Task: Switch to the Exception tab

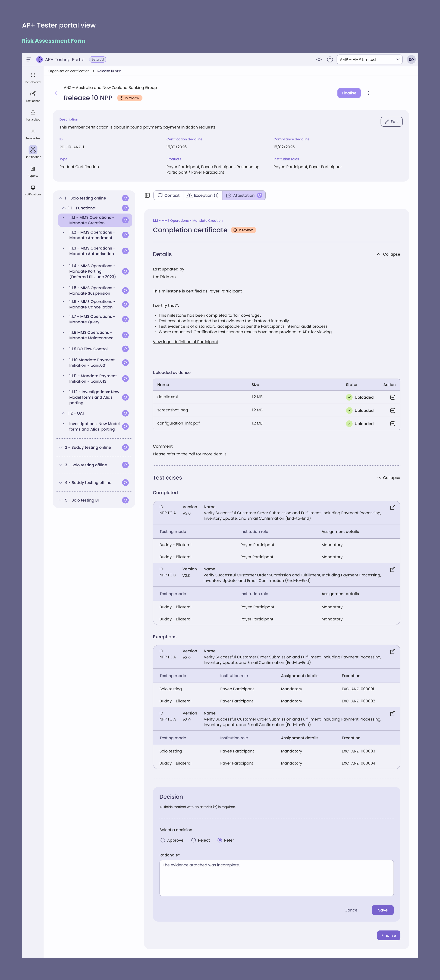Action: point(202,195)
